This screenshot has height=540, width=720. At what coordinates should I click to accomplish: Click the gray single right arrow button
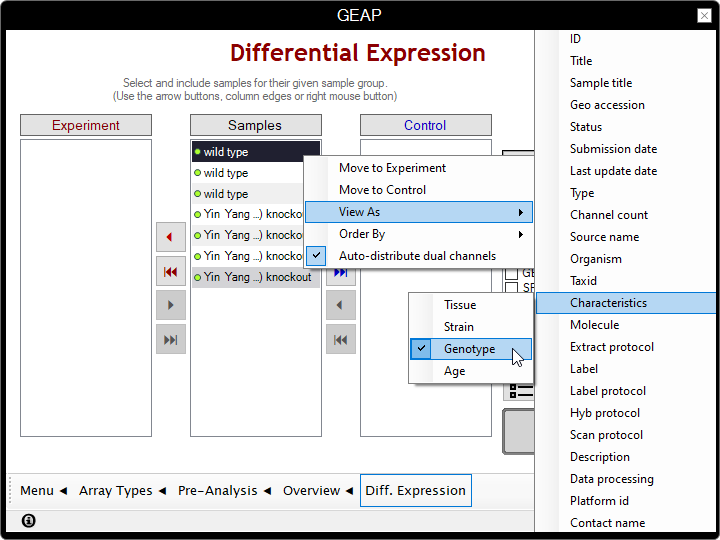coord(170,305)
